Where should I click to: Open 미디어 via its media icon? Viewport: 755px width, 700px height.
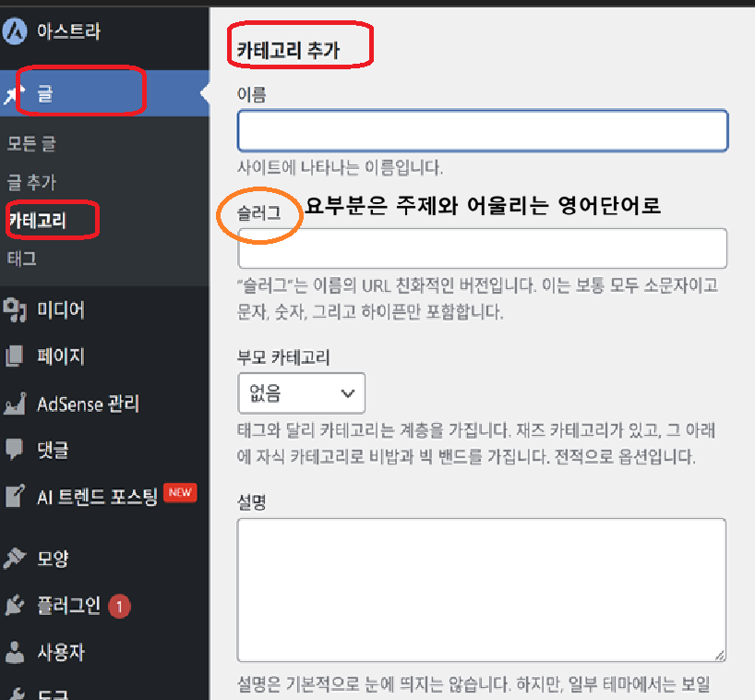(x=15, y=309)
